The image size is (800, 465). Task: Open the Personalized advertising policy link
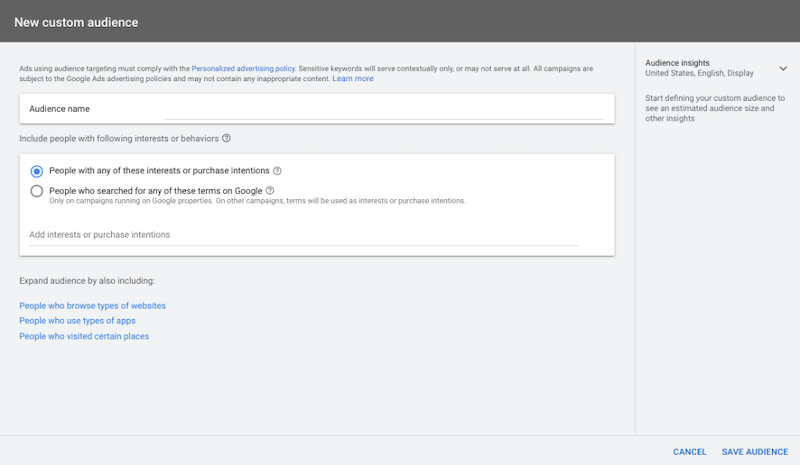click(243, 68)
